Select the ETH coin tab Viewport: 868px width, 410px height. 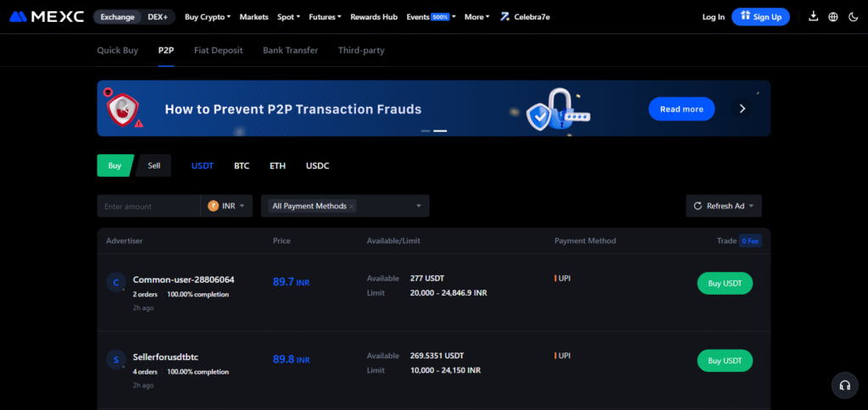pos(277,165)
